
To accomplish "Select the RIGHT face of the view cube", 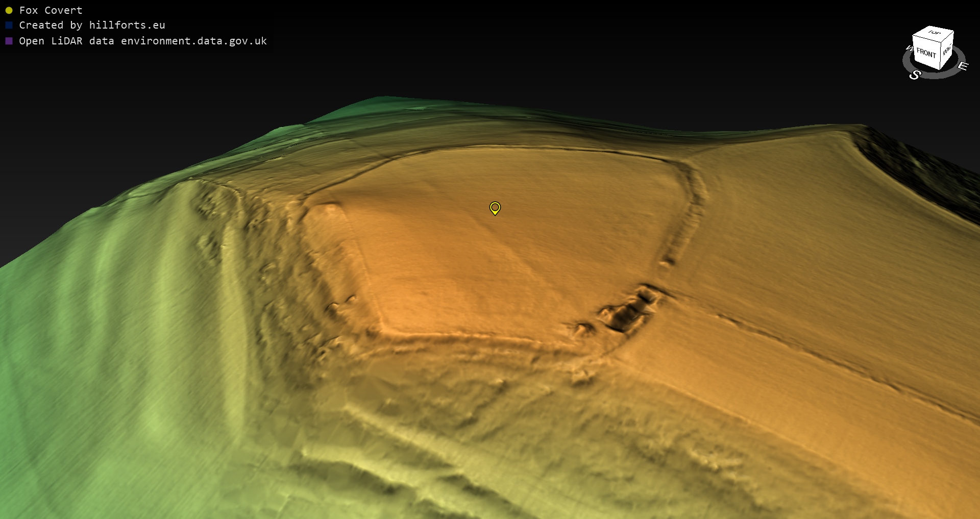I will [947, 51].
